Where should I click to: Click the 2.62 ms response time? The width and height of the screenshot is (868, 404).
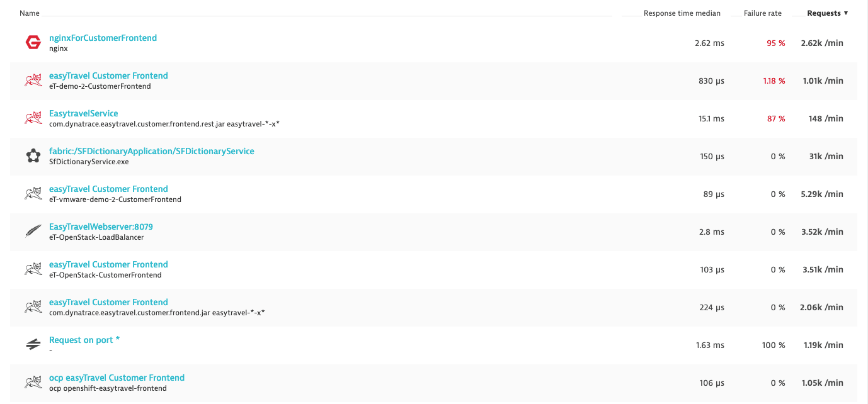click(x=709, y=43)
